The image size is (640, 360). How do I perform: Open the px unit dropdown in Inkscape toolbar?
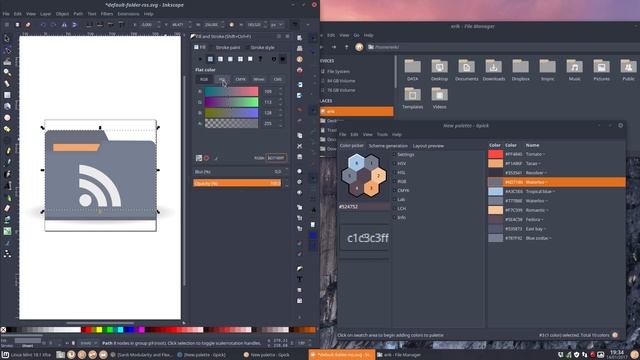click(x=277, y=25)
